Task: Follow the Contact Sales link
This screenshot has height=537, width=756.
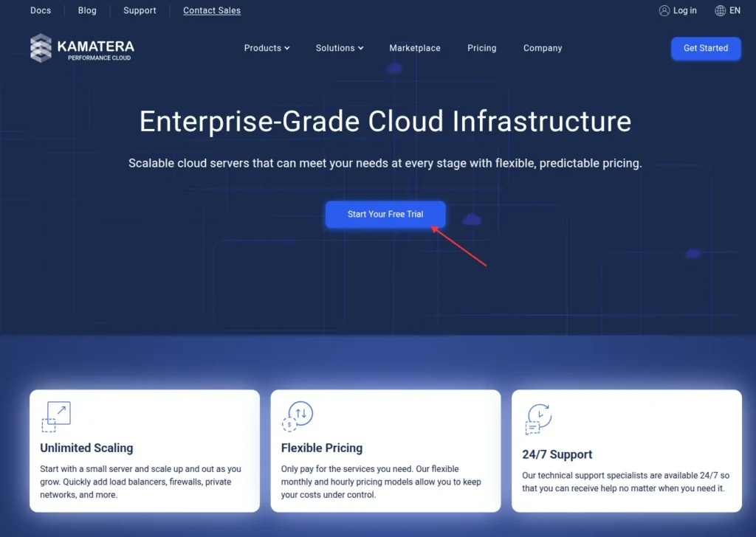Action: point(212,10)
